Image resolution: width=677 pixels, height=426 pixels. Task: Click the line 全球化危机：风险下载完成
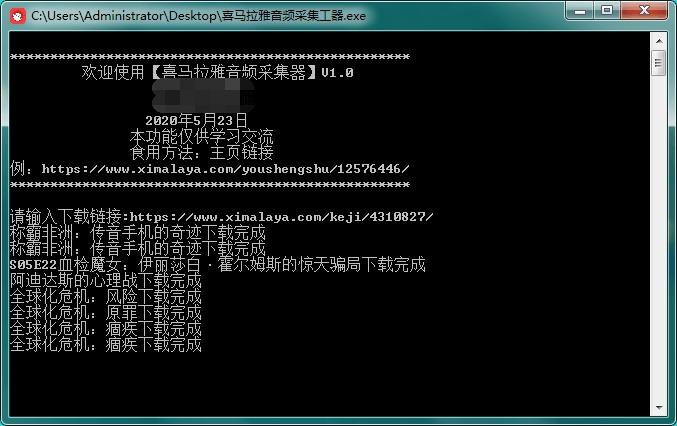pyautogui.click(x=106, y=297)
